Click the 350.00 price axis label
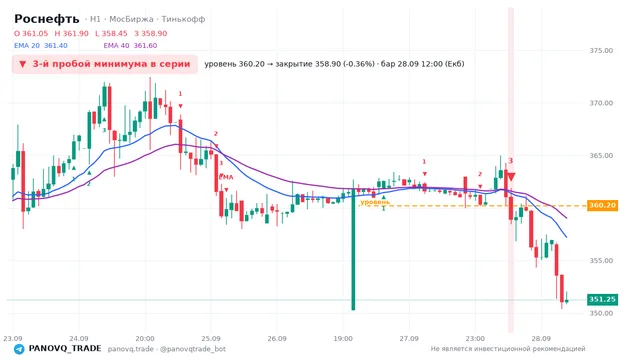This screenshot has height=360, width=640. [x=601, y=313]
